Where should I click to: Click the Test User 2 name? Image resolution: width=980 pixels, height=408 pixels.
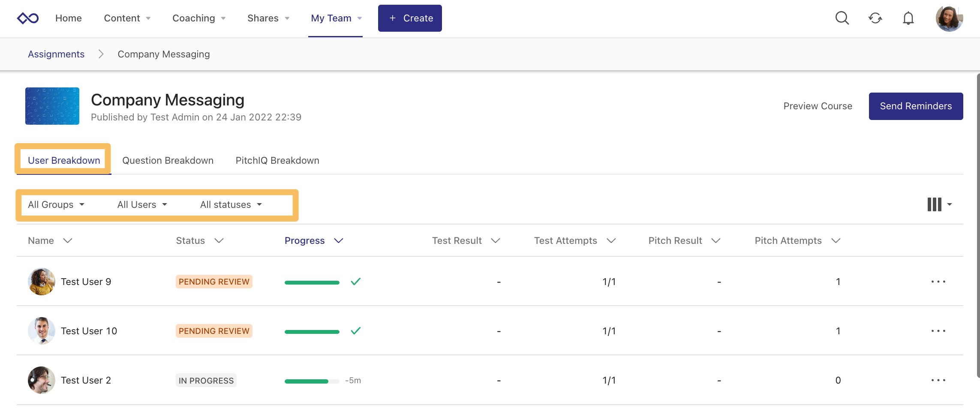click(86, 380)
